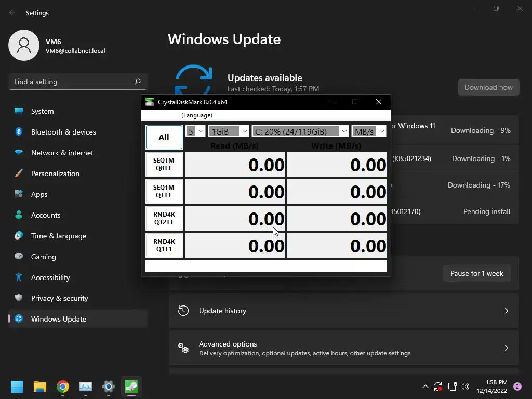Open the Windows Start menu
Screen dimensions: 532x399
point(17,387)
